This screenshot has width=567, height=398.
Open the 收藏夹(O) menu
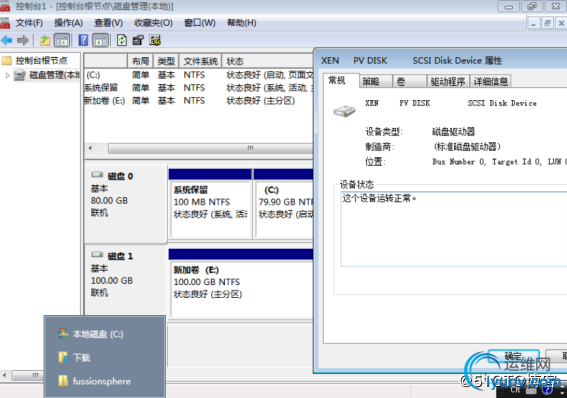click(153, 23)
